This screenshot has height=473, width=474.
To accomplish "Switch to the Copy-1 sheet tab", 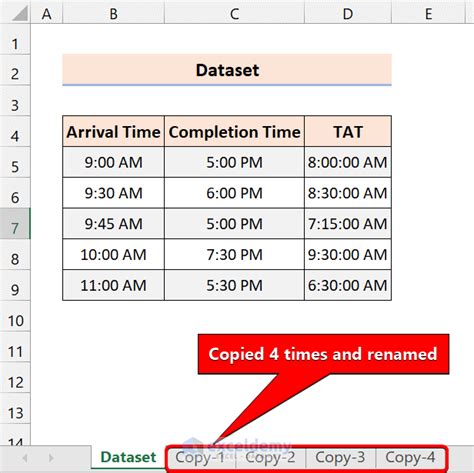I will (x=200, y=457).
